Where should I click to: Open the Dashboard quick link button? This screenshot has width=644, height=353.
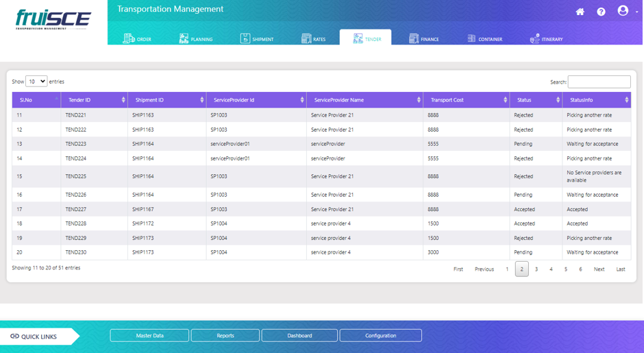299,335
